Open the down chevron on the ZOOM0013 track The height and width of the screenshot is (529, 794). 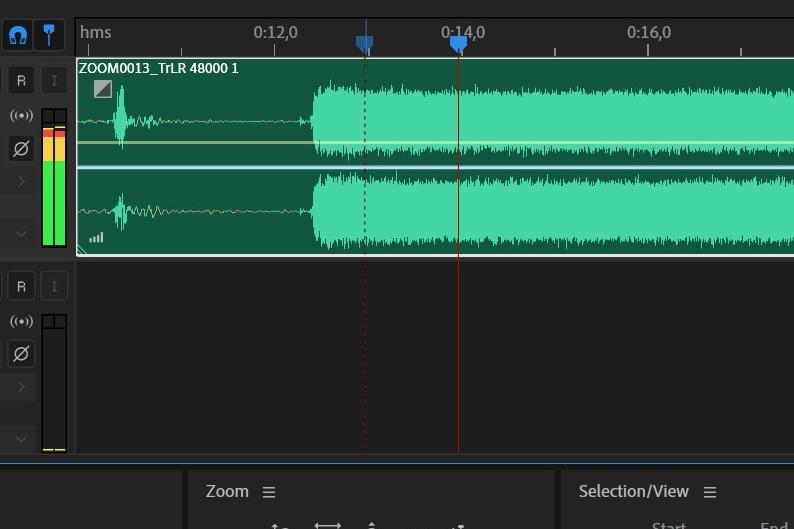point(21,234)
